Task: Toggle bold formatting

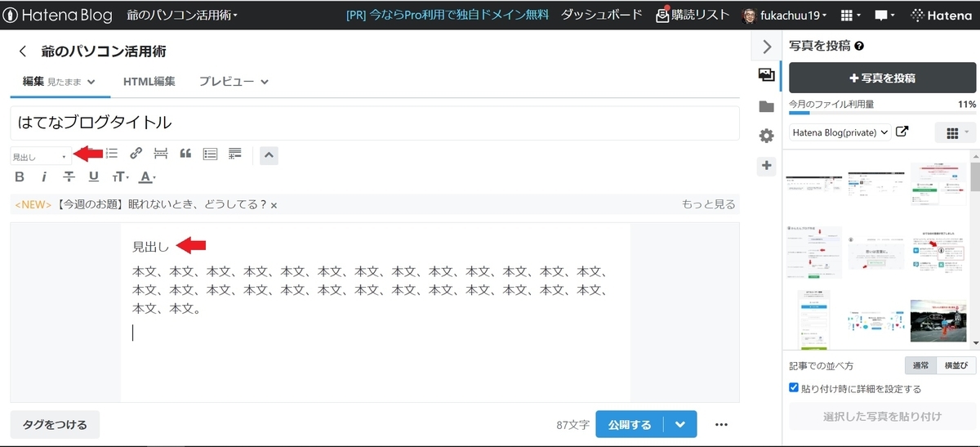Action: pos(20,177)
